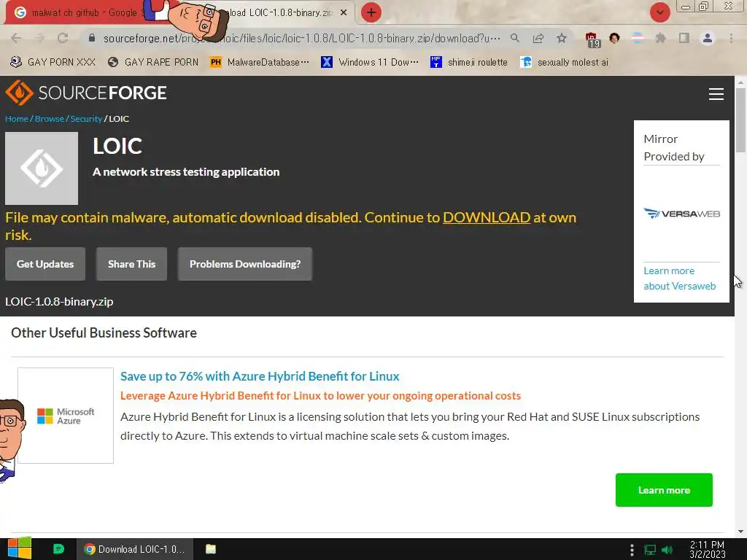Image resolution: width=747 pixels, height=560 pixels.
Task: Open File Explorer from the taskbar
Action: click(211, 549)
